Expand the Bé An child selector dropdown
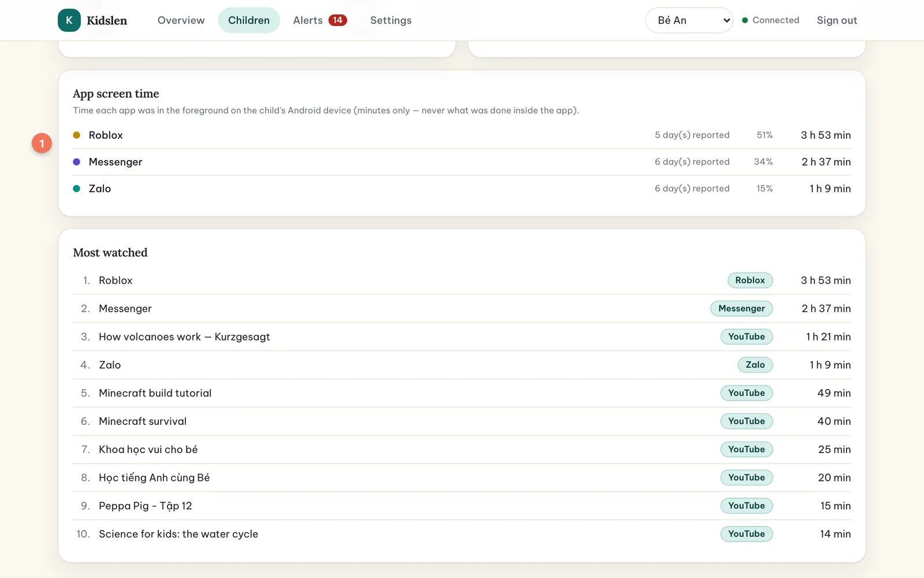The width and height of the screenshot is (924, 578). pyautogui.click(x=689, y=20)
